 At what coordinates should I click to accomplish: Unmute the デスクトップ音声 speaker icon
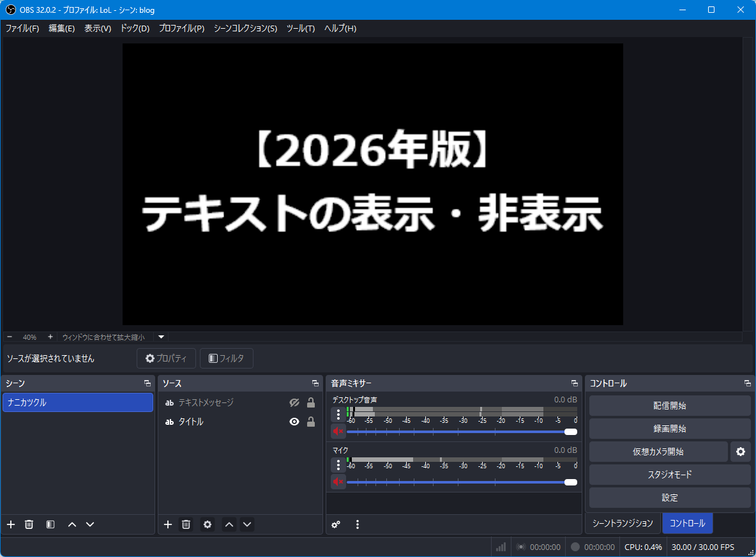click(338, 431)
